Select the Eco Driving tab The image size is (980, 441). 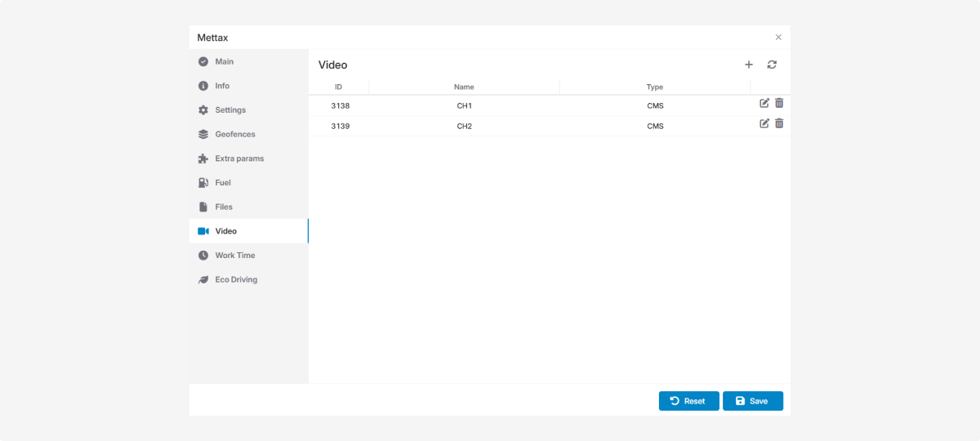[236, 279]
